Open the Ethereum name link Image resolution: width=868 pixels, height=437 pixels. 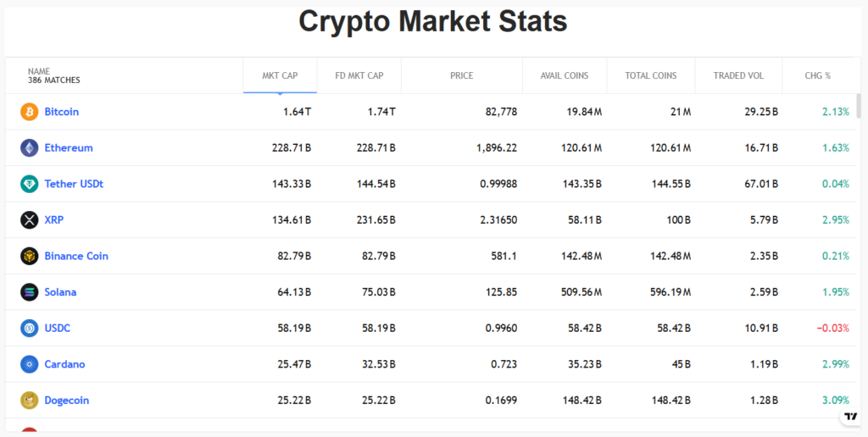69,148
